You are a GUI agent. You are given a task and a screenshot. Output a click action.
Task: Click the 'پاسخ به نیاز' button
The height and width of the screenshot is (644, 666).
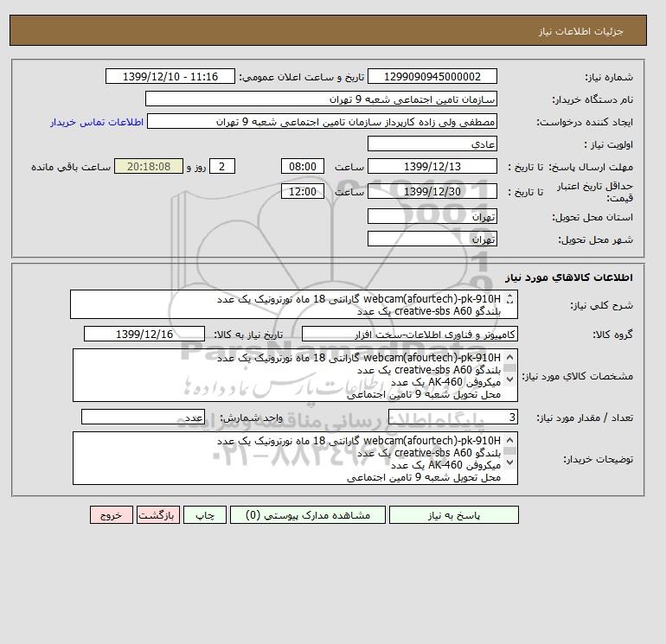453,514
